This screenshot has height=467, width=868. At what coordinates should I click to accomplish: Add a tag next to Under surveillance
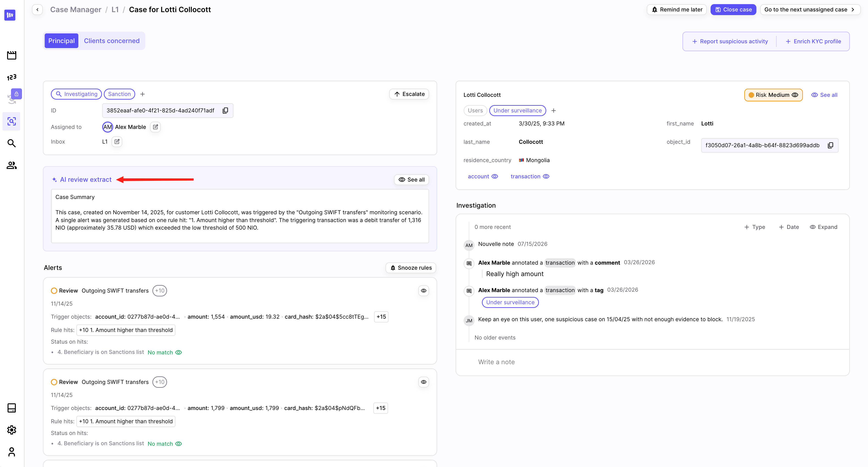click(554, 110)
